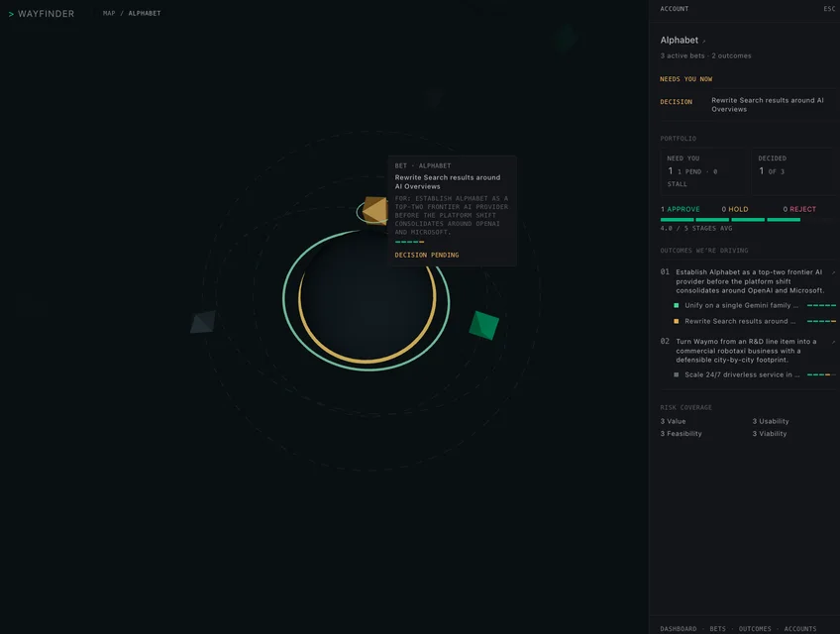Click the 0 HOLD count
The height and width of the screenshot is (634, 840).
pos(734,209)
